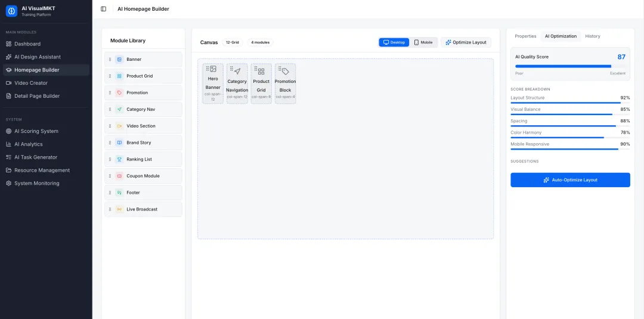Click the Optimize Layout button
Screen dimensions: 644x319
coord(466,42)
